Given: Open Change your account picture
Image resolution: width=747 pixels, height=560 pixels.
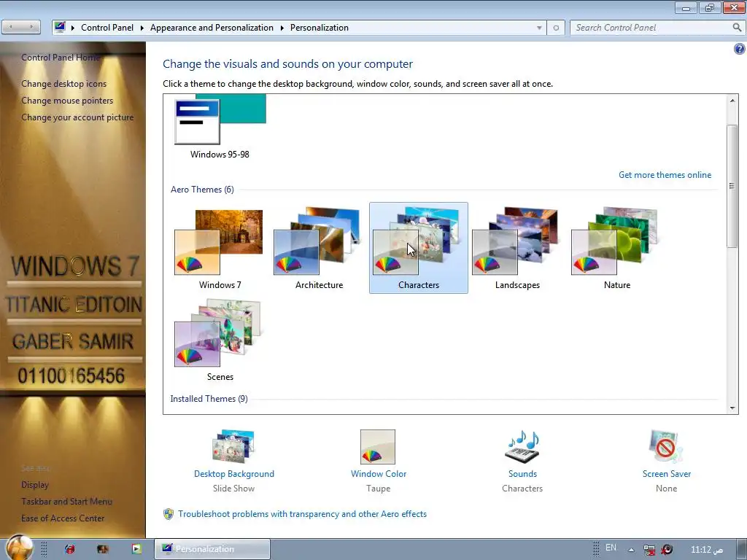Looking at the screenshot, I should tap(77, 117).
